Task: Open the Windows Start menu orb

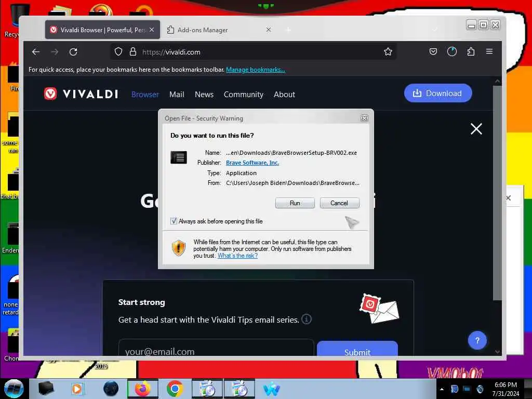Action: [x=14, y=389]
